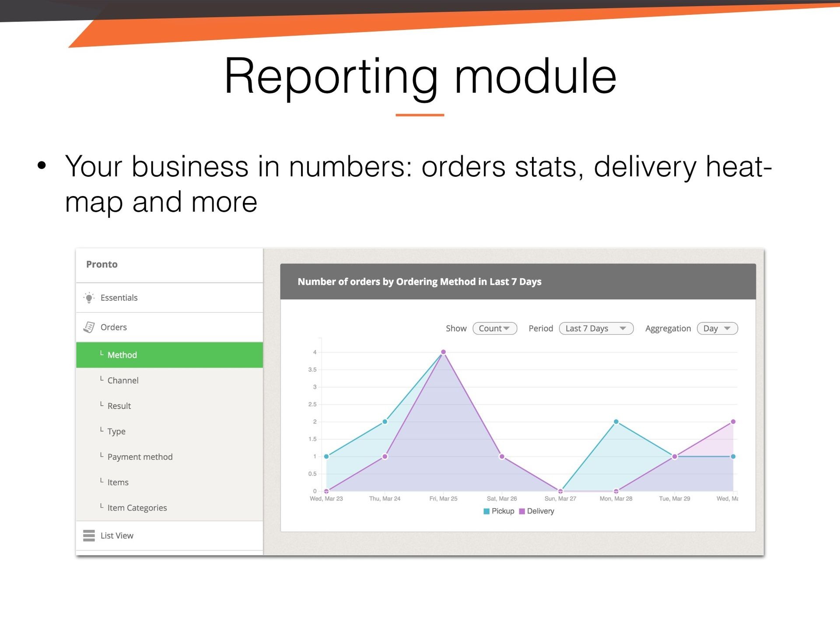Go to the Type report
This screenshot has height=630, width=840.
[x=116, y=431]
